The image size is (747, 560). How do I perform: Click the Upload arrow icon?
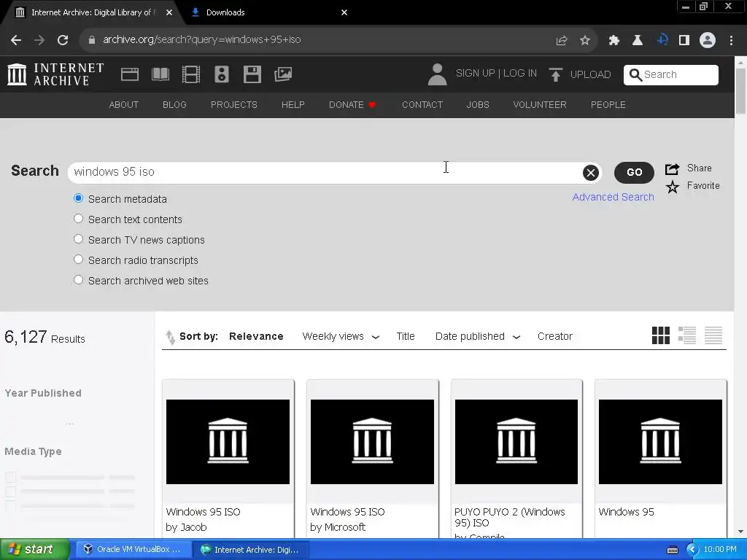[555, 74]
